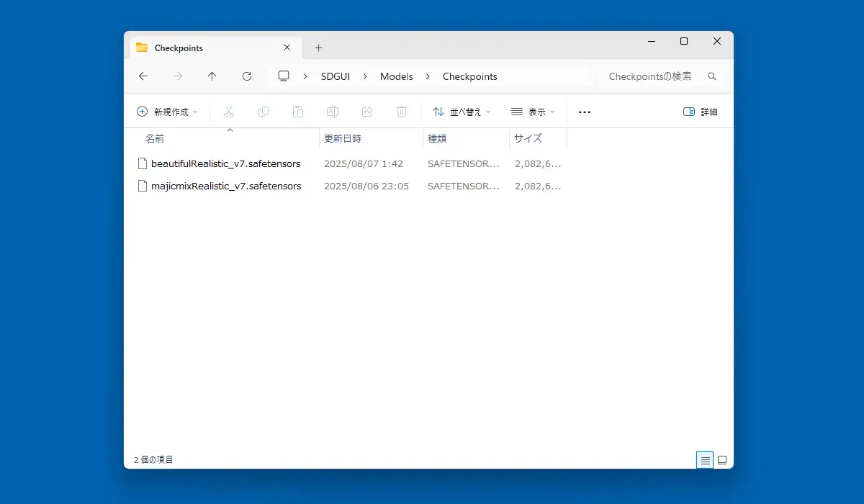
Task: Click the type cell of beautifulRealistic_v7 row
Action: [x=463, y=163]
